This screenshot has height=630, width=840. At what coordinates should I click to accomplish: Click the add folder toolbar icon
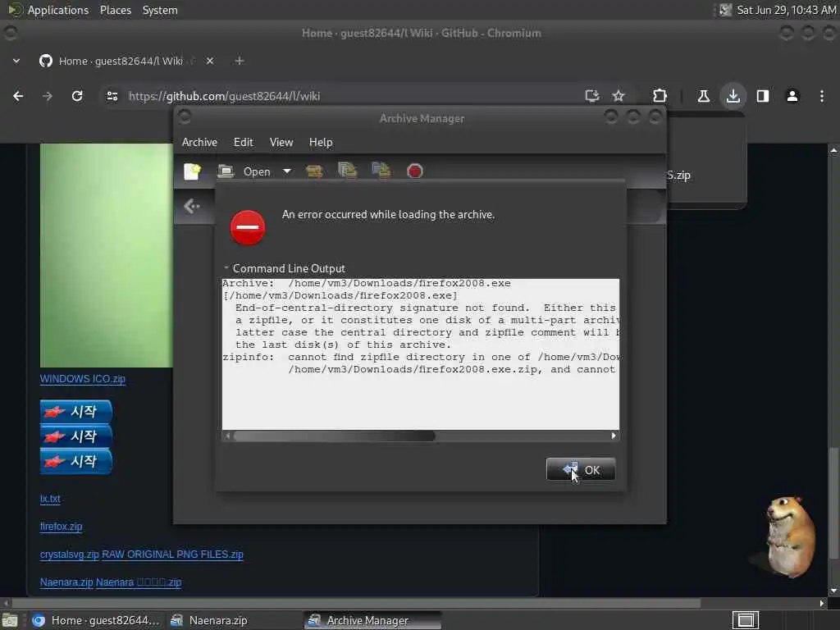(x=381, y=171)
